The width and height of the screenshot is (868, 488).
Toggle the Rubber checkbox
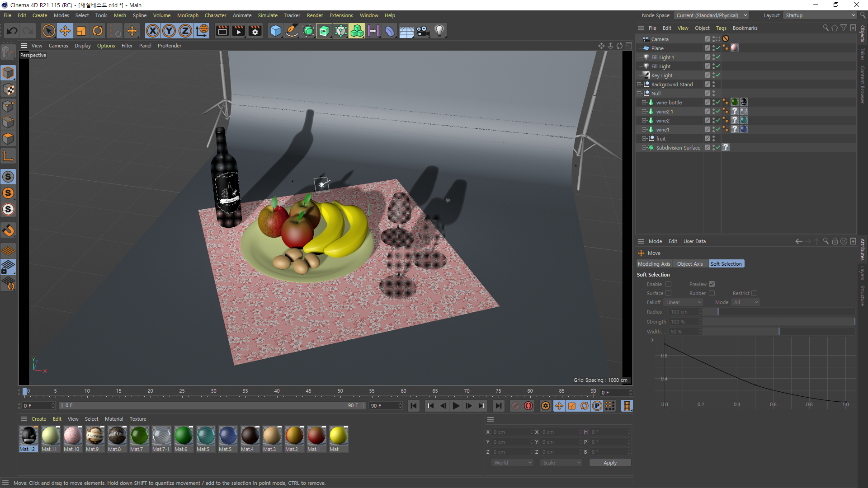click(712, 293)
